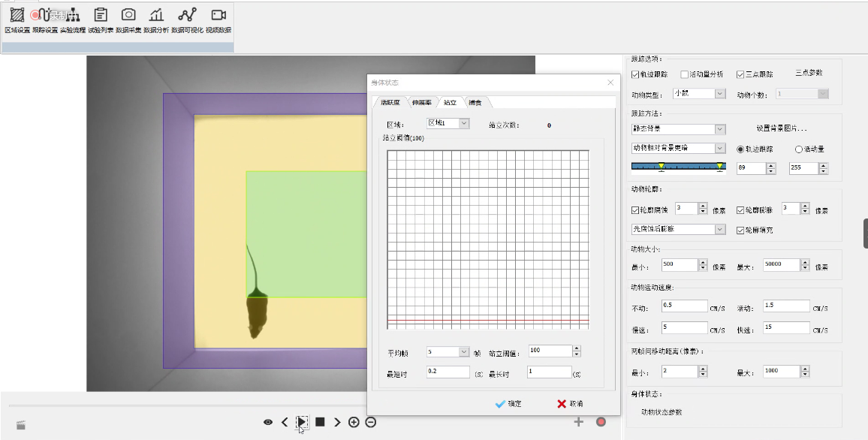The height and width of the screenshot is (440, 868).
Task: Enable 活动量分析 checkbox
Action: point(685,74)
